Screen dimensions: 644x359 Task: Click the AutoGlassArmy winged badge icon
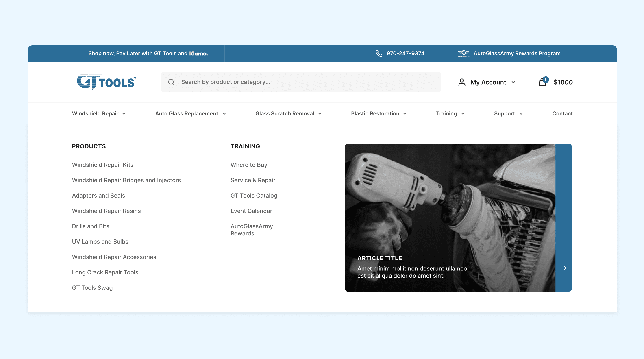463,54
